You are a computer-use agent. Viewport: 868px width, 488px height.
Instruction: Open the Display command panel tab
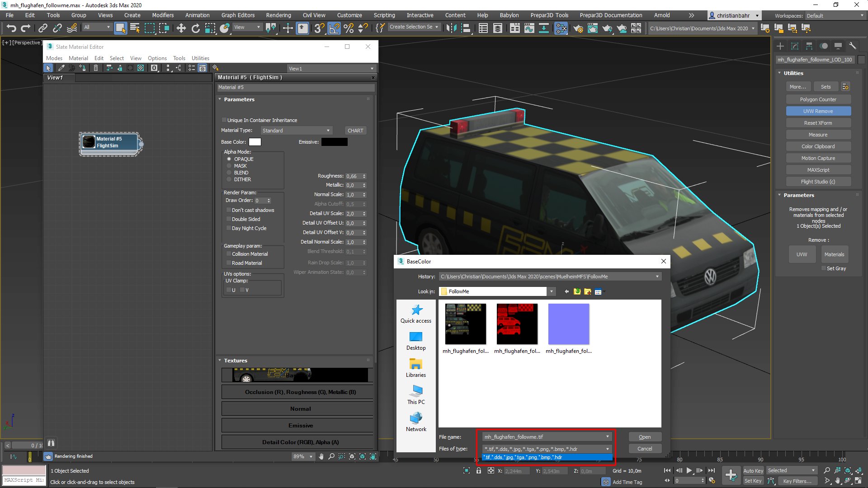click(838, 46)
